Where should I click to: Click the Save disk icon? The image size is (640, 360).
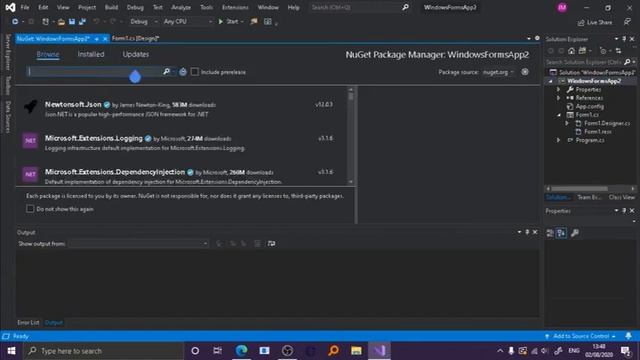pos(72,22)
